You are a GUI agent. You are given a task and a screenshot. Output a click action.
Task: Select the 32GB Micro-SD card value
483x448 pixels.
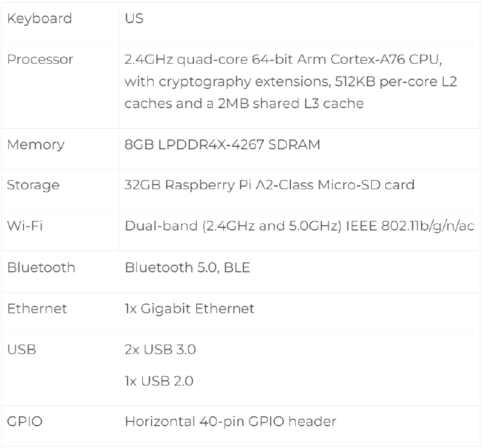tap(269, 185)
